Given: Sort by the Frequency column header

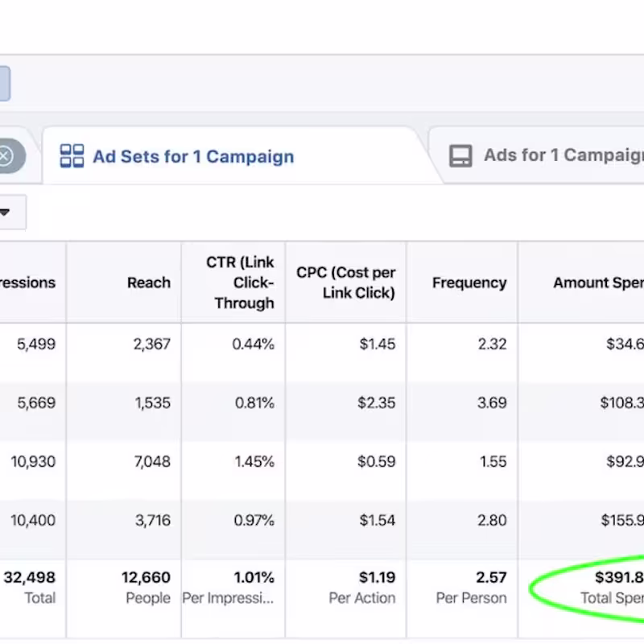Looking at the screenshot, I should pos(469,283).
